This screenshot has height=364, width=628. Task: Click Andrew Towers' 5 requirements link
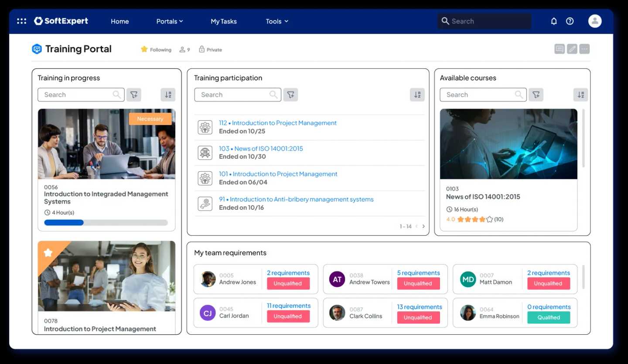click(418, 273)
